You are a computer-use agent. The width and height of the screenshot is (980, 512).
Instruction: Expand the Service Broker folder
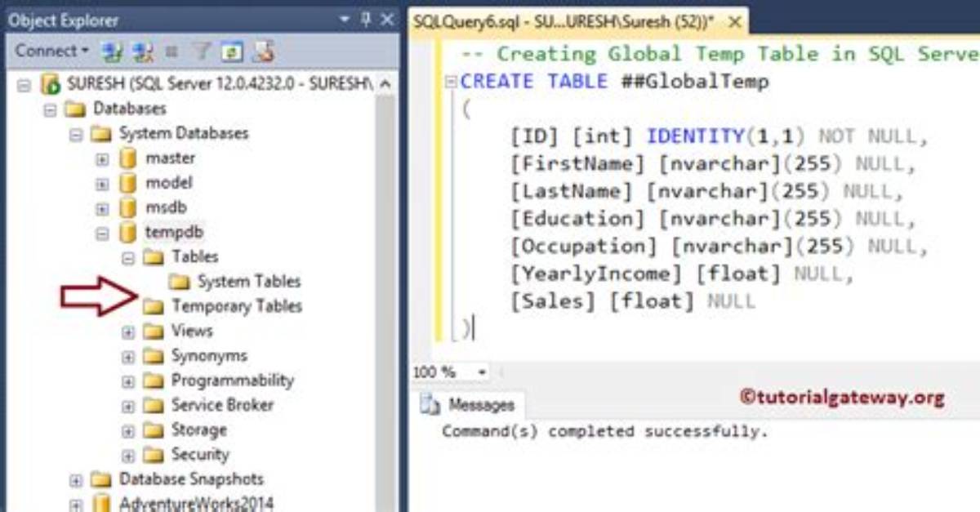click(127, 406)
